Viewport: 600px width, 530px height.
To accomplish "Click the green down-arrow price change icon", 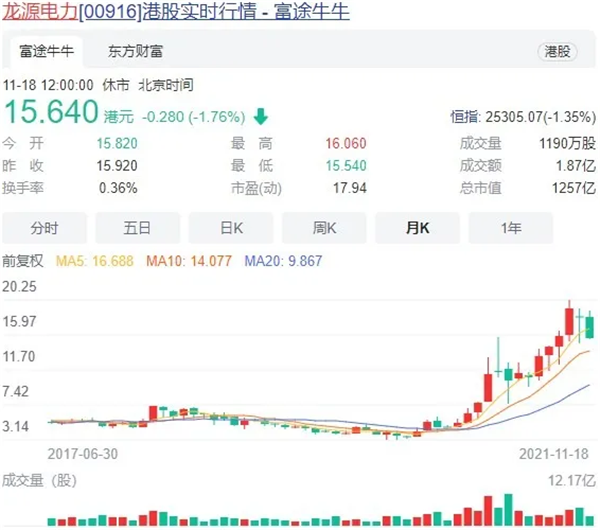I will [261, 116].
